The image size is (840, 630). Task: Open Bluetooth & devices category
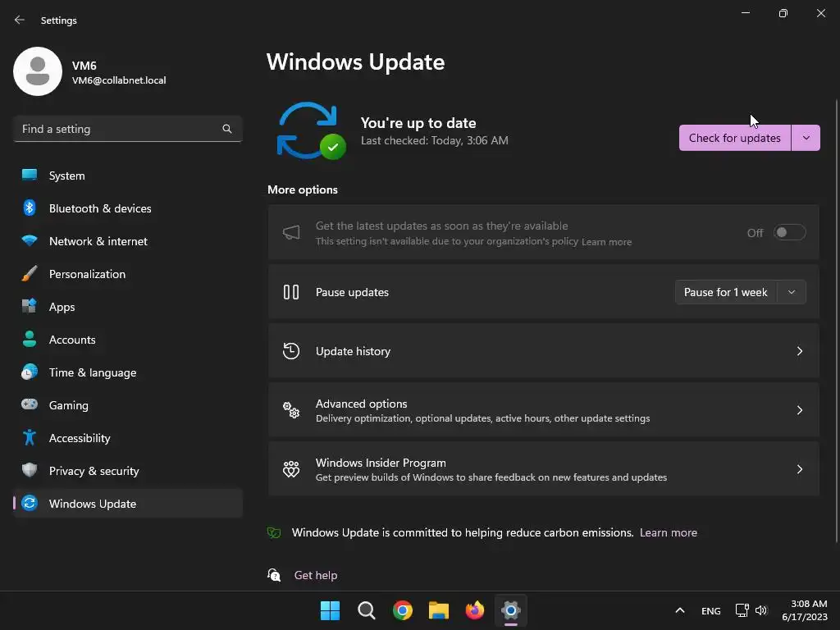[128, 208]
